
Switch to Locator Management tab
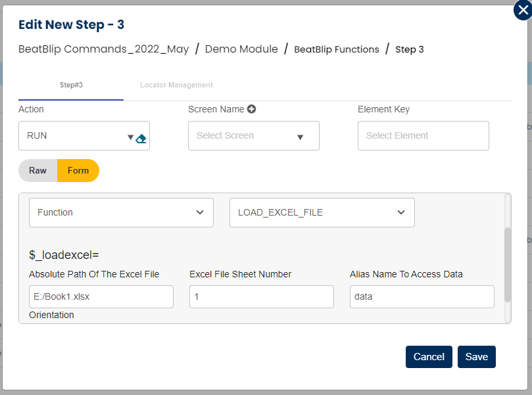176,85
